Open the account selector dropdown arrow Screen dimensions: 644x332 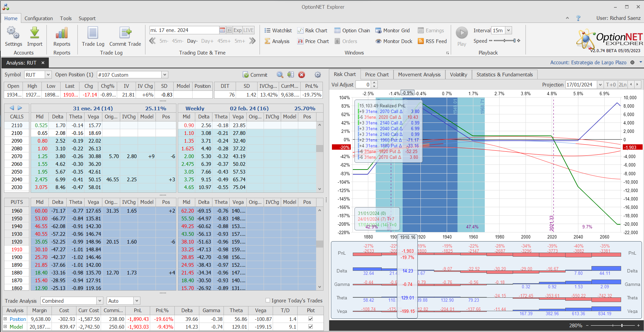pyautogui.click(x=641, y=62)
